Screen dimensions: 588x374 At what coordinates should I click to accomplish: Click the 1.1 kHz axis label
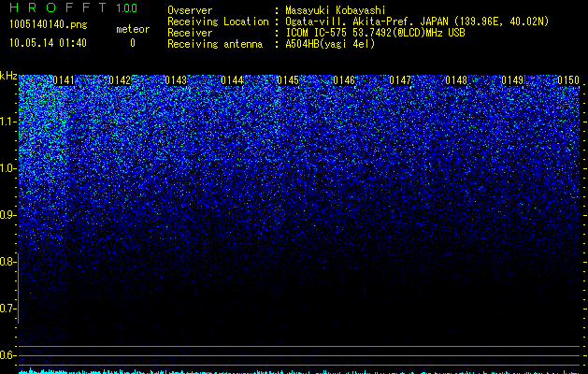tap(7, 122)
